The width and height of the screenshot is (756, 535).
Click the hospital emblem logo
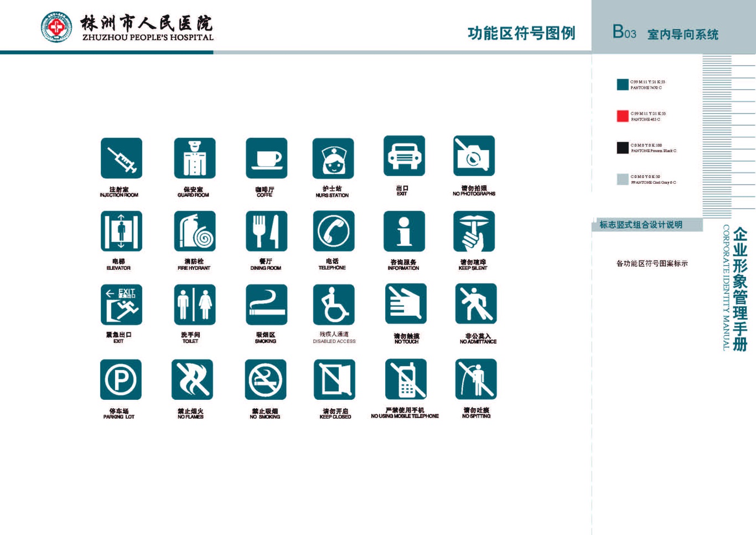(56, 27)
